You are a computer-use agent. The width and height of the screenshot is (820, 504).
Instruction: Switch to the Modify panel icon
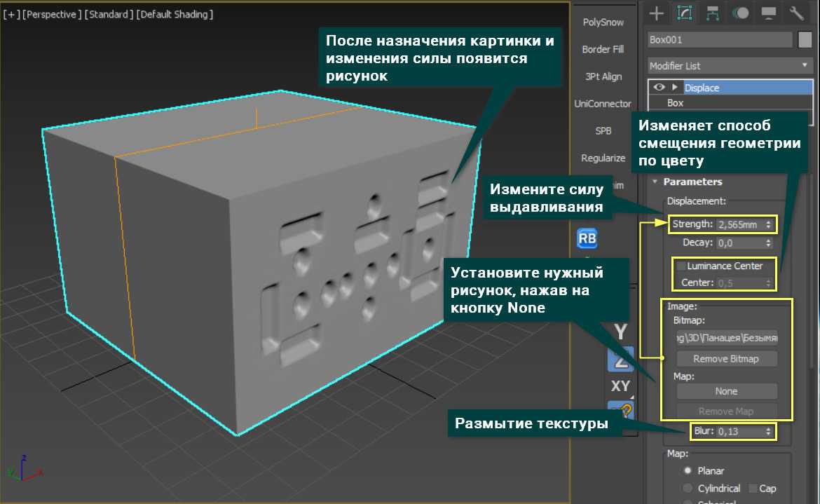tap(685, 13)
